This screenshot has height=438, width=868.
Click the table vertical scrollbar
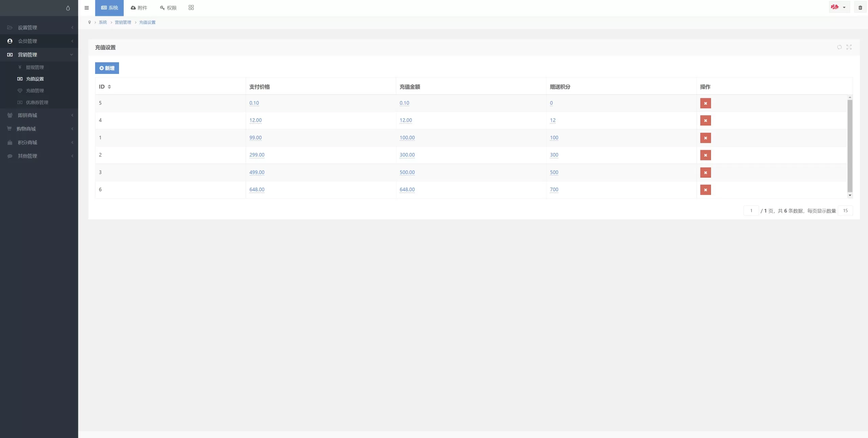(850, 146)
